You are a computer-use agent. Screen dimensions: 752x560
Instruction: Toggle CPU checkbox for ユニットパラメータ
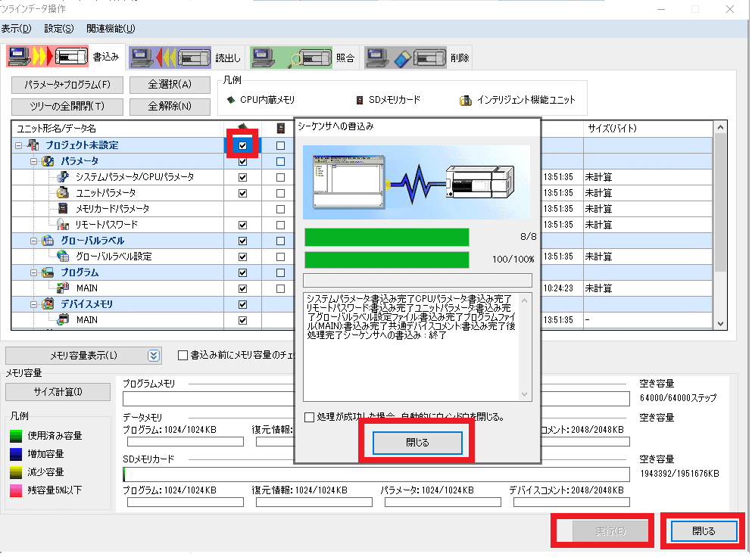(242, 193)
